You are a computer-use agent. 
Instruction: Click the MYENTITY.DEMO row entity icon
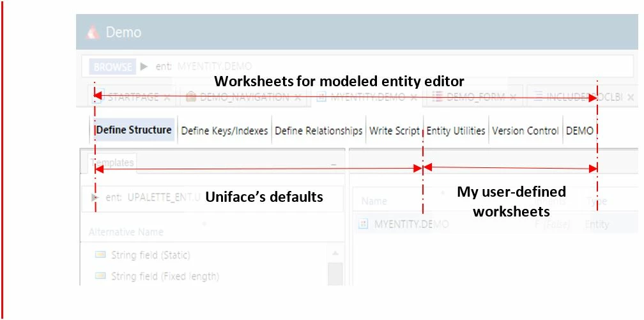tap(363, 224)
